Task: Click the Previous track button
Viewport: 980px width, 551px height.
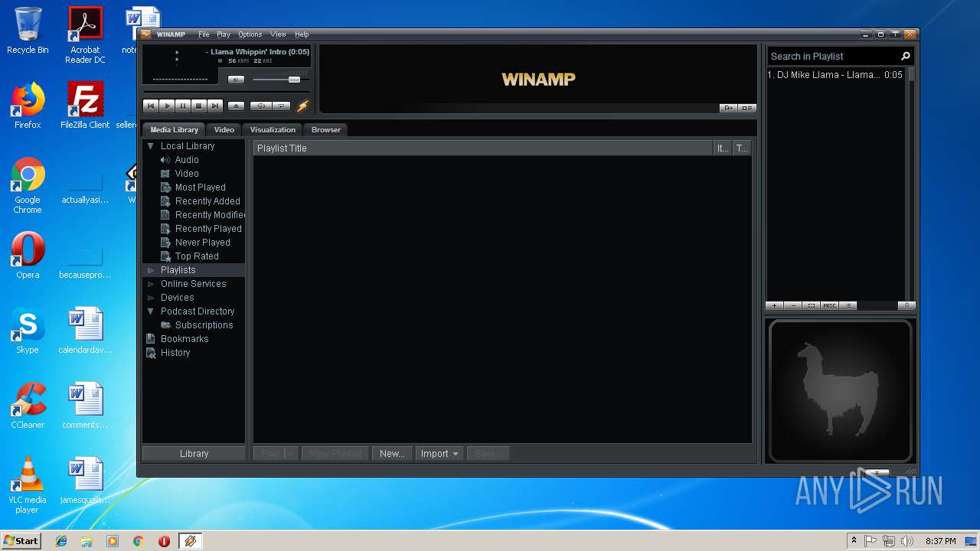Action: click(151, 106)
